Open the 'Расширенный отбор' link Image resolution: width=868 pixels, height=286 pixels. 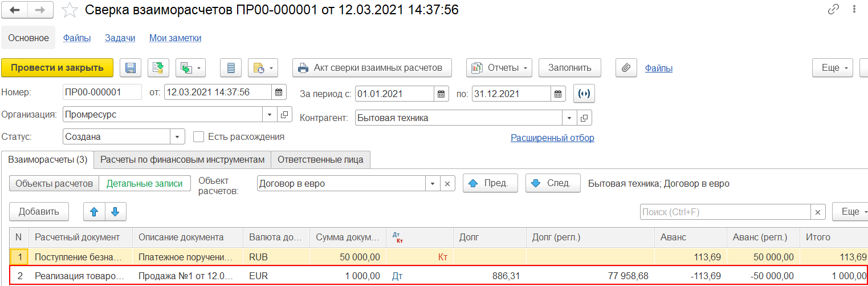pos(552,138)
